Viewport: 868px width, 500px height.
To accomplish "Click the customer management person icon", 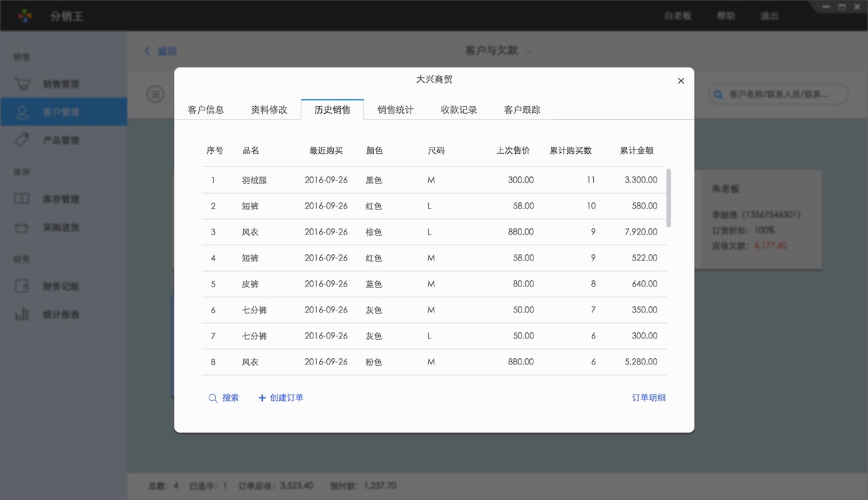I will (x=22, y=112).
